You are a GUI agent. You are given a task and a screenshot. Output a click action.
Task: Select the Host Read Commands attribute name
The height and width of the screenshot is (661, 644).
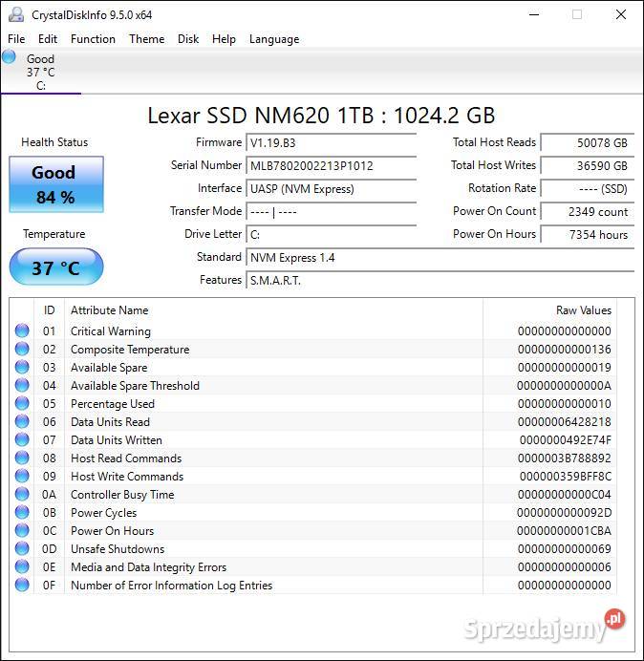126,458
